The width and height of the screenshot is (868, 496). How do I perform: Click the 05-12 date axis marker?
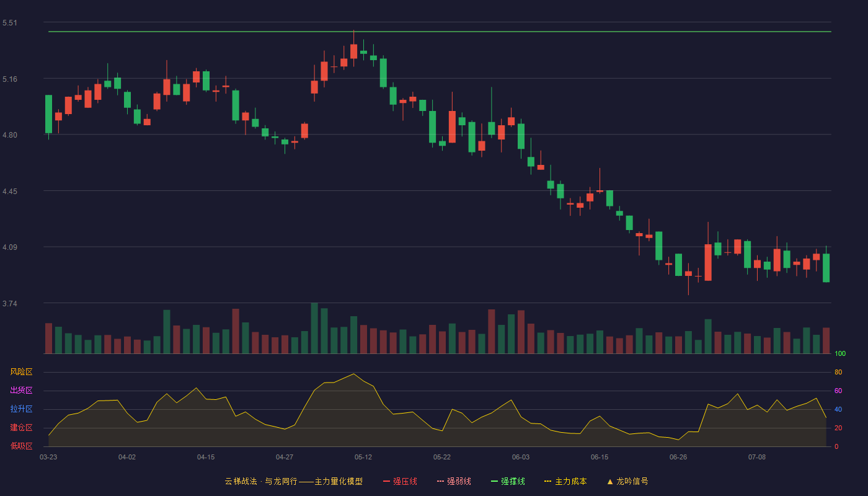coord(363,457)
